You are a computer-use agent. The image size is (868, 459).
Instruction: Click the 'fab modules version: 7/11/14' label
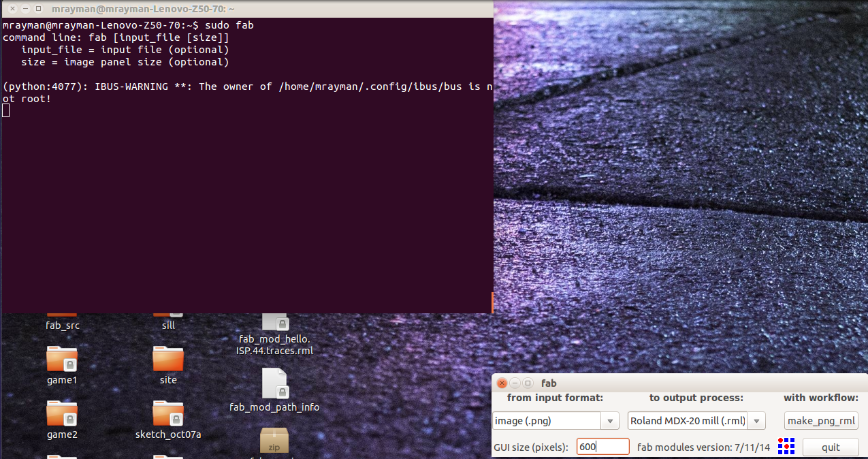click(x=703, y=447)
